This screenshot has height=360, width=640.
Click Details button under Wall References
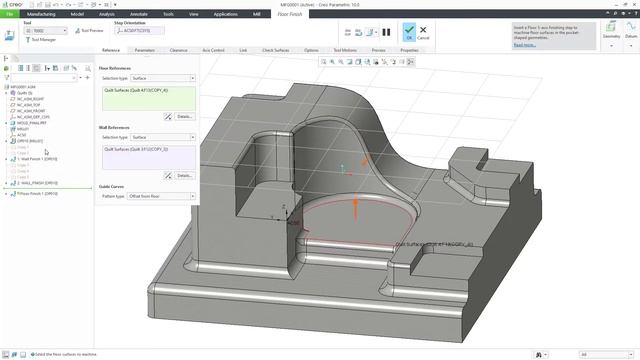[x=184, y=176]
